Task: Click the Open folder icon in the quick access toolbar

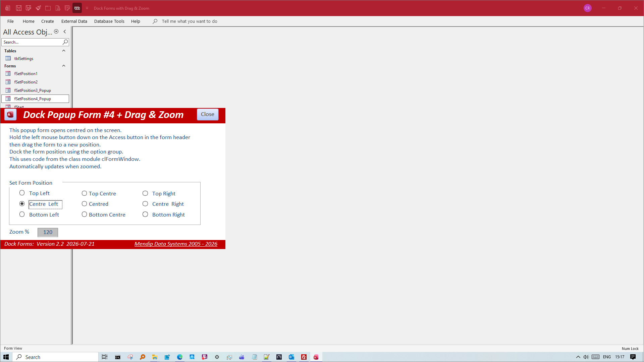Action: click(x=48, y=8)
